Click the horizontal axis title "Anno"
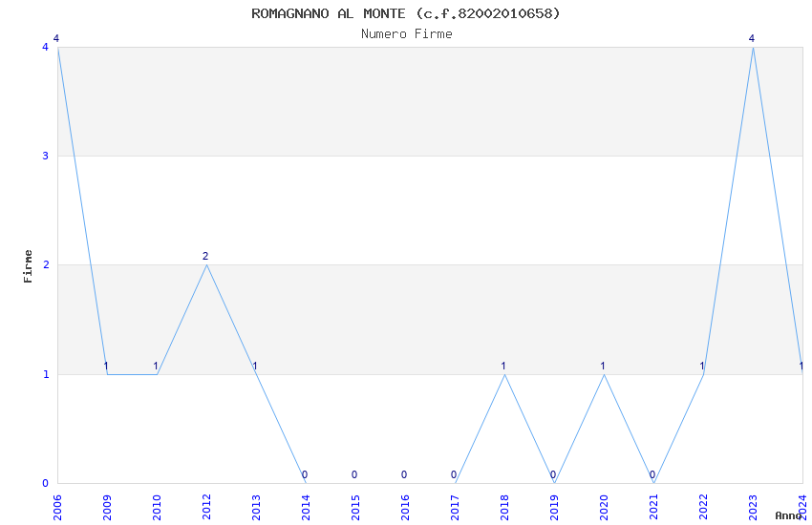The image size is (812, 525). (x=788, y=515)
